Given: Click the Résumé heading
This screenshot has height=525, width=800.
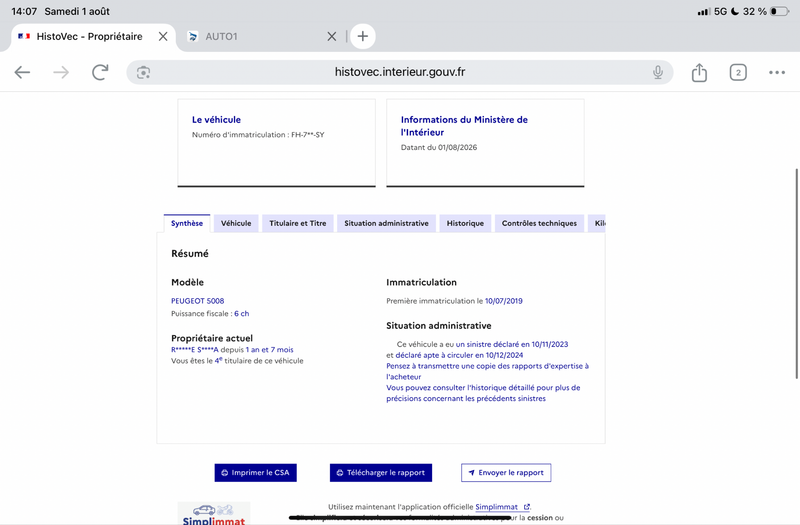Looking at the screenshot, I should click(190, 254).
